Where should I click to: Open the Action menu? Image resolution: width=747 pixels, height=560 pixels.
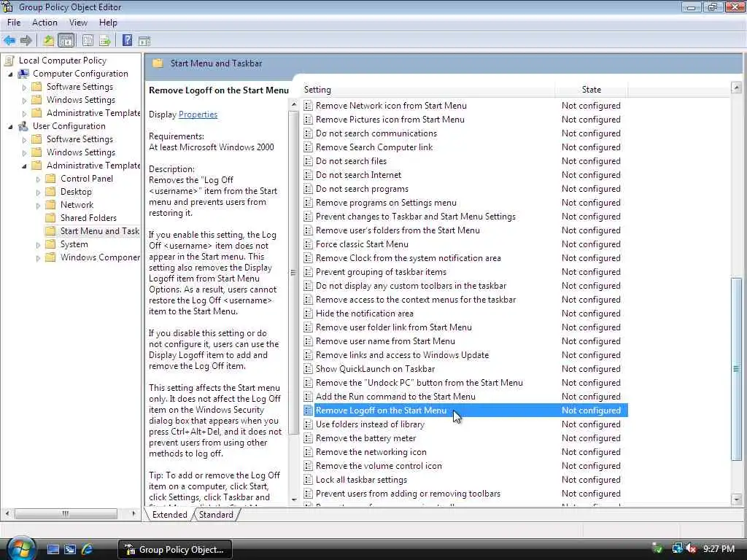click(44, 23)
